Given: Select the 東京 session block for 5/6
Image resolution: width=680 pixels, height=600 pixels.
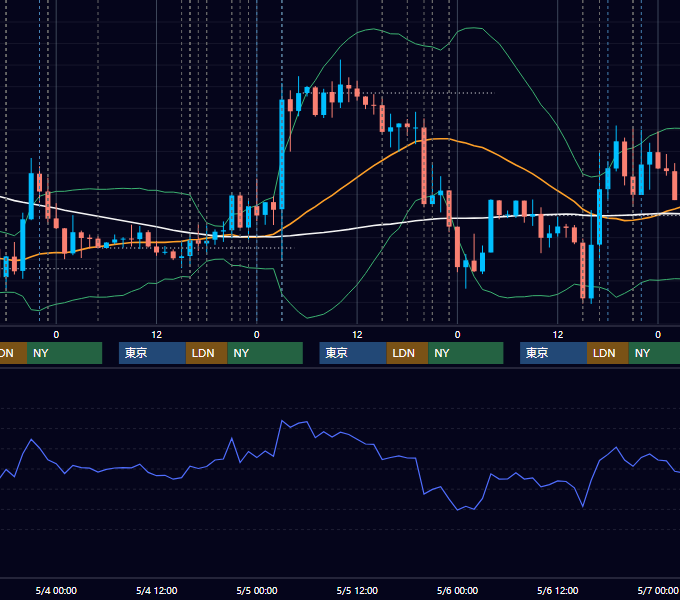Looking at the screenshot, I should (x=553, y=353).
